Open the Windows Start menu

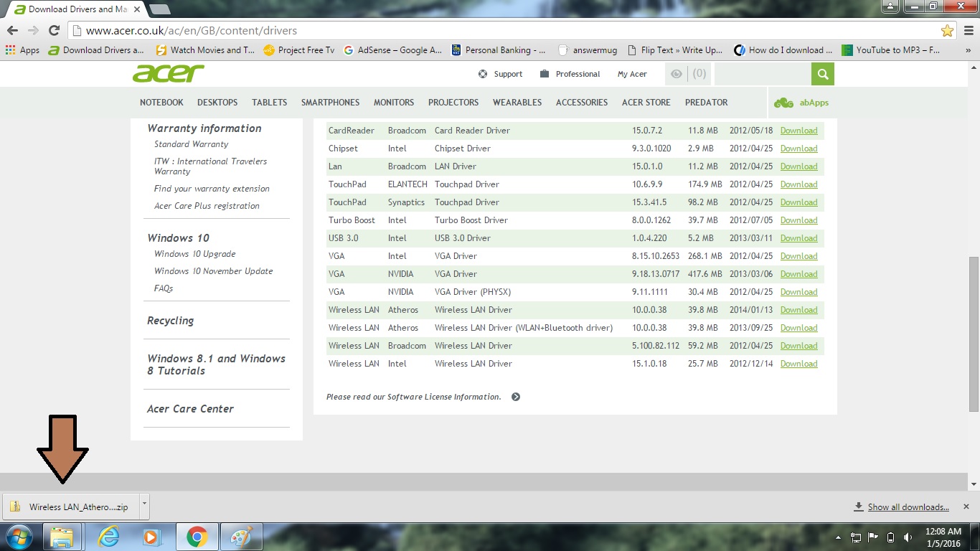click(x=19, y=537)
